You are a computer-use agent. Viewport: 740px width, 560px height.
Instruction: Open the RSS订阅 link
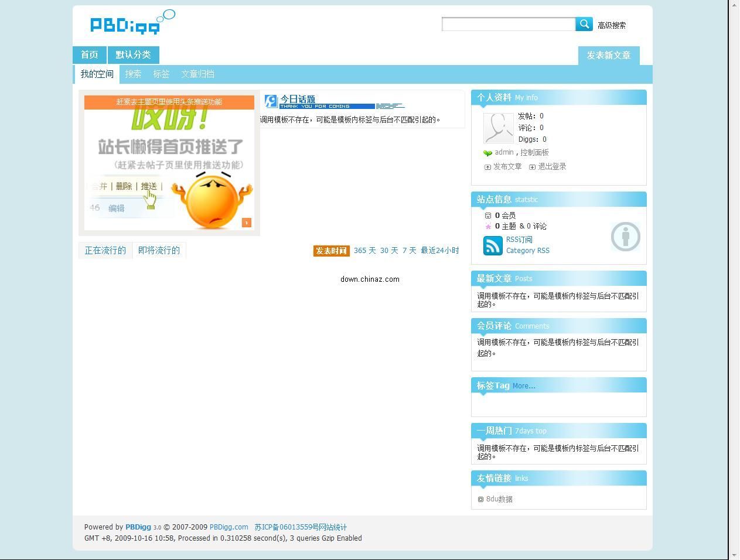(519, 240)
